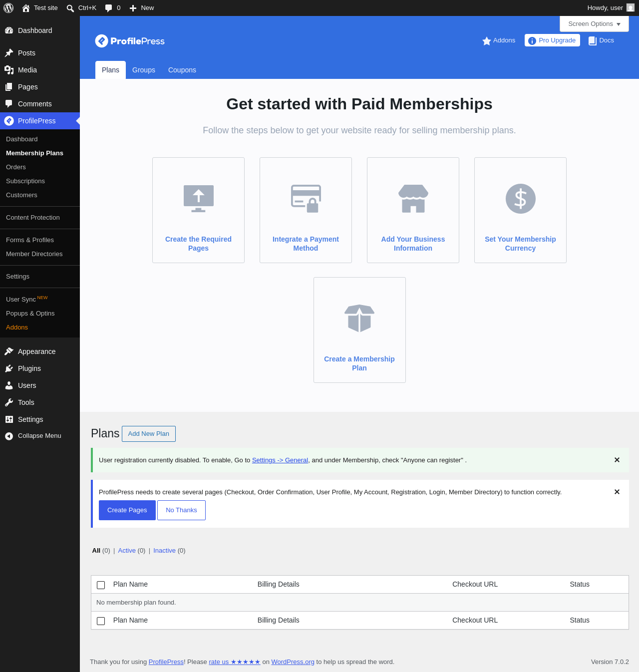Open Set Your Membership Currency link
This screenshot has width=639, height=672.
tap(520, 244)
